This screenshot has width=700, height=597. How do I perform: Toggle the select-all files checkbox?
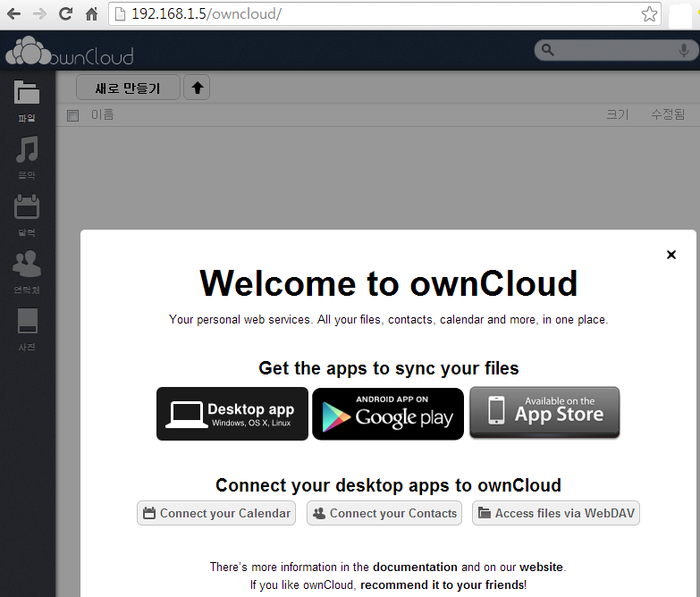pos(73,115)
